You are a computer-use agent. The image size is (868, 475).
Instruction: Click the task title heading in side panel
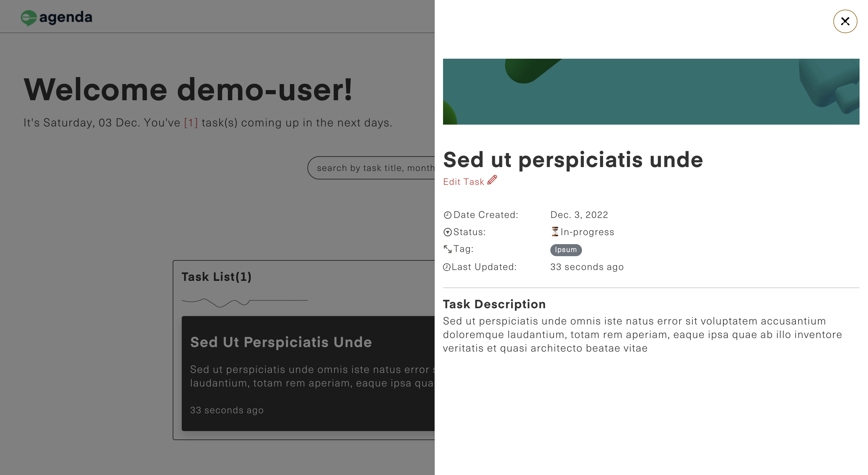[573, 160]
